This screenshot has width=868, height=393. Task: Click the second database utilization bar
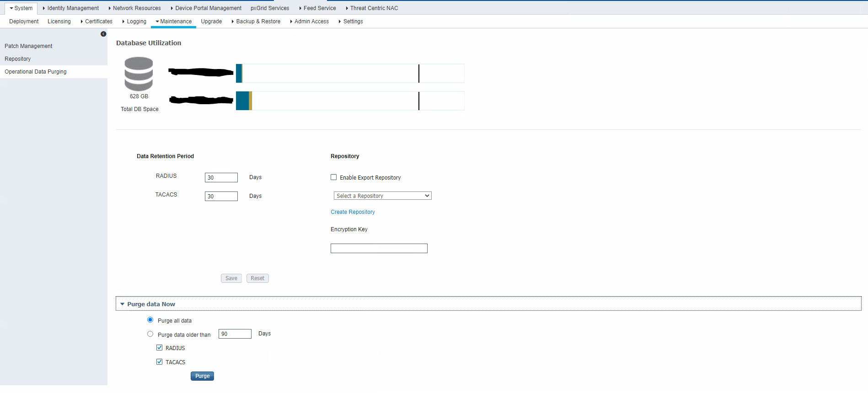tap(350, 101)
